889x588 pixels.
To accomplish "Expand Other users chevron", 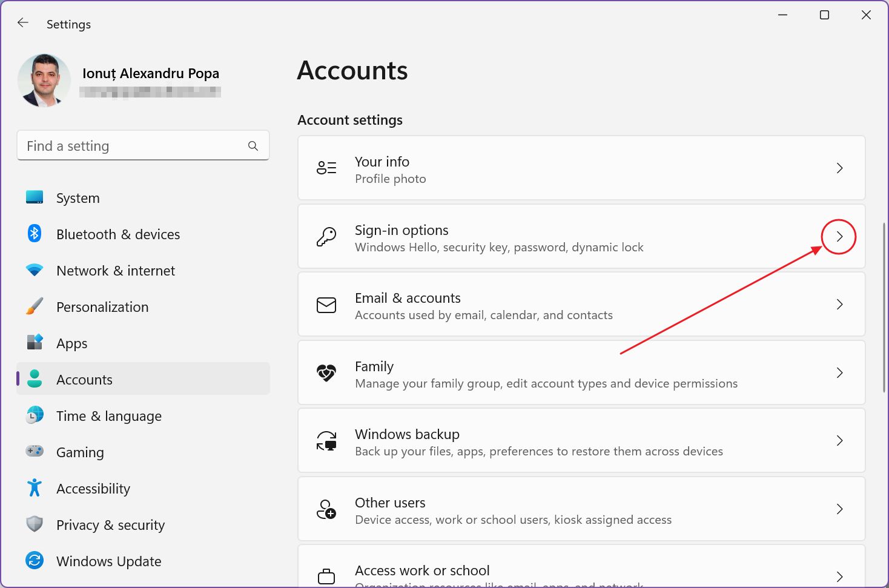I will click(839, 509).
